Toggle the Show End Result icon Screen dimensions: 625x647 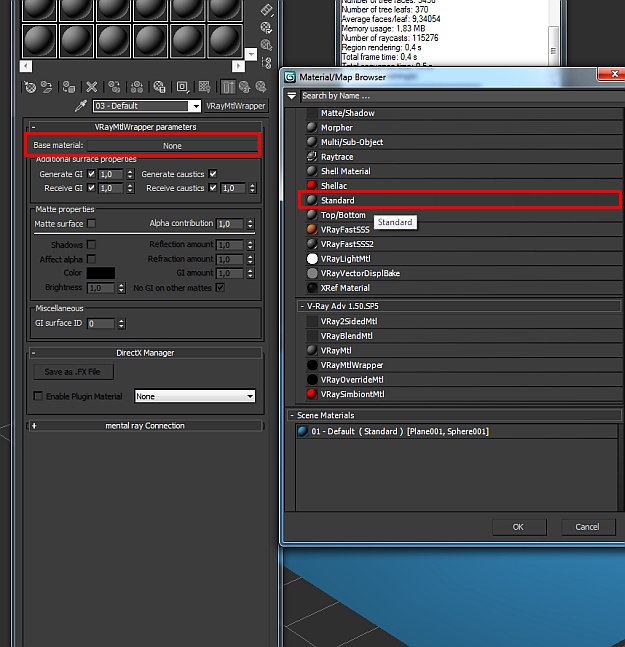(x=227, y=87)
